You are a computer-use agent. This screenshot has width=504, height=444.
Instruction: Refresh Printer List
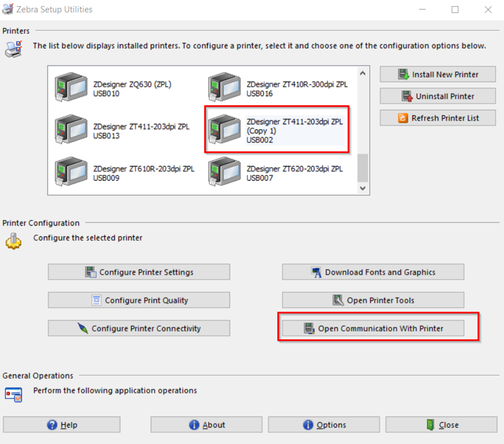tap(438, 118)
